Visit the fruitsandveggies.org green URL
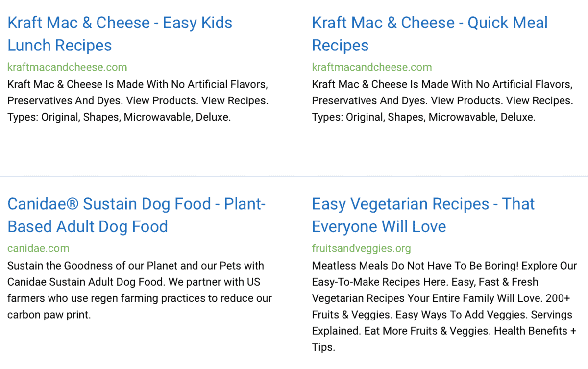The height and width of the screenshot is (369, 588). (362, 248)
